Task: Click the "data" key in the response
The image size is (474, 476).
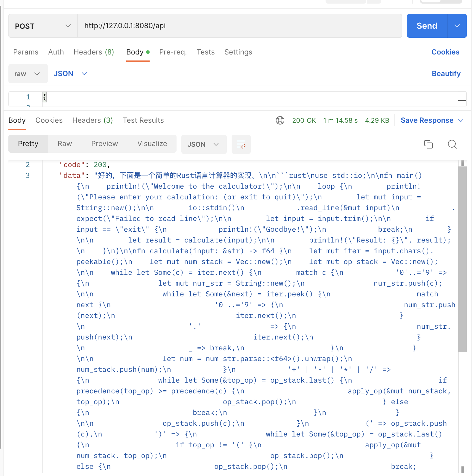Action: pyautogui.click(x=72, y=176)
